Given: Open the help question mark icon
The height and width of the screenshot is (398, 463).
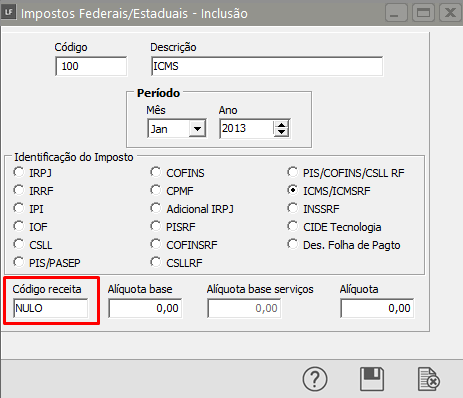Looking at the screenshot, I should pyautogui.click(x=315, y=379).
